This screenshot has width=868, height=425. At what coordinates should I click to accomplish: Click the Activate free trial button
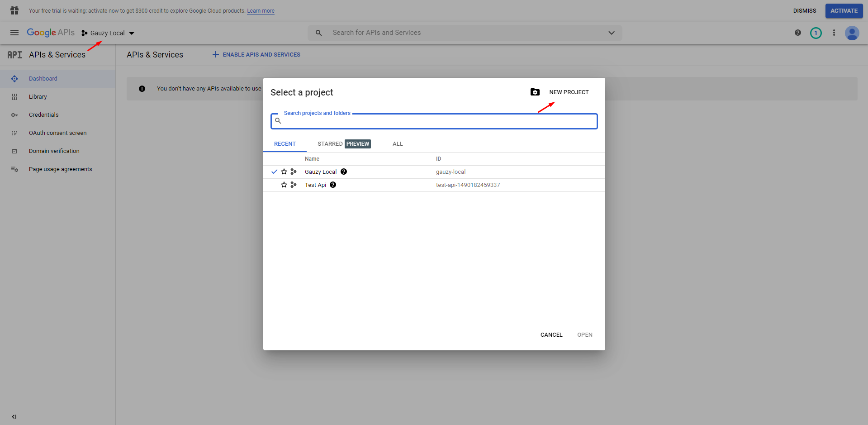844,11
